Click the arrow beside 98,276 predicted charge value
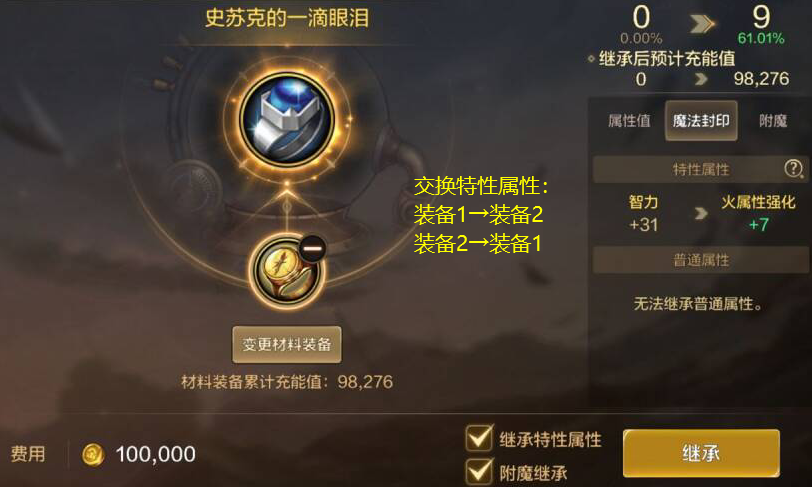 (x=701, y=79)
